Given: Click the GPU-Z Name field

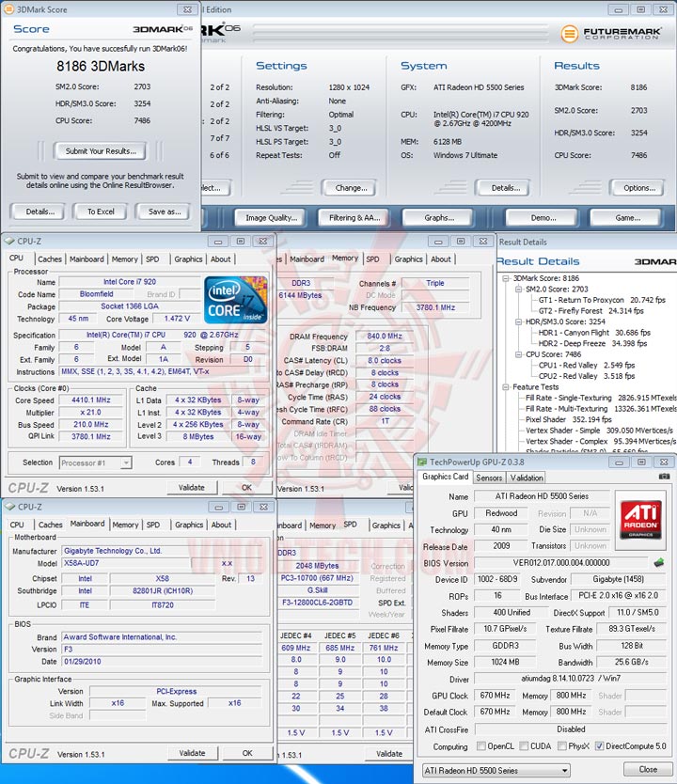Looking at the screenshot, I should [542, 496].
